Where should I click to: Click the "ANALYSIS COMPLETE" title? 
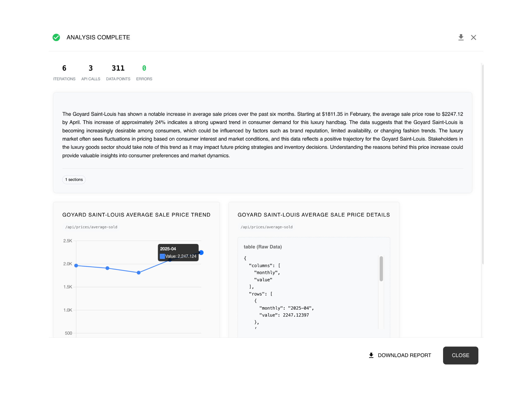coord(98,37)
